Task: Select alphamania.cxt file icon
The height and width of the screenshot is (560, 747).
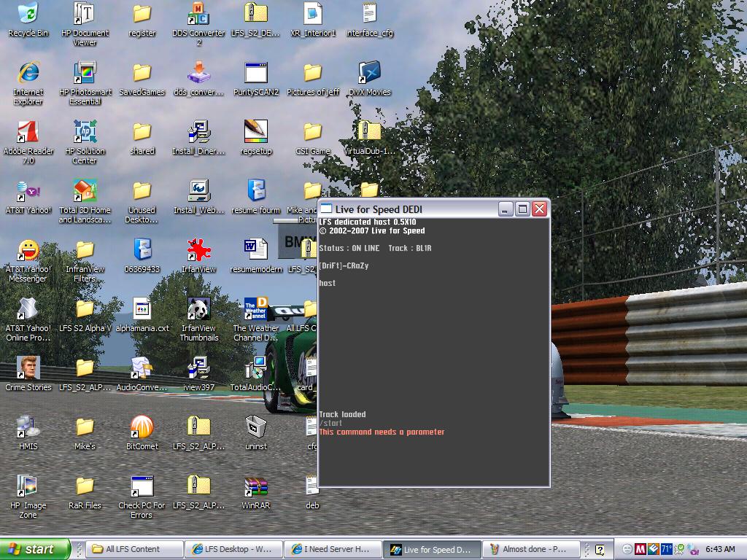Action: click(x=142, y=308)
